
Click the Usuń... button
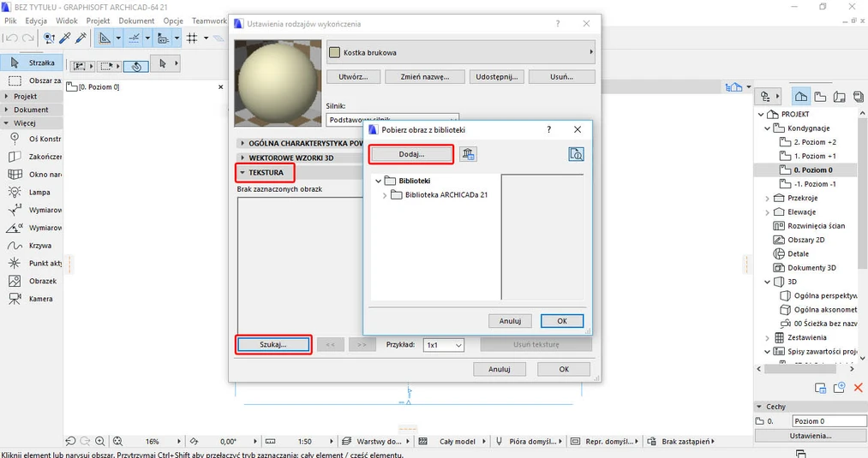click(x=561, y=77)
